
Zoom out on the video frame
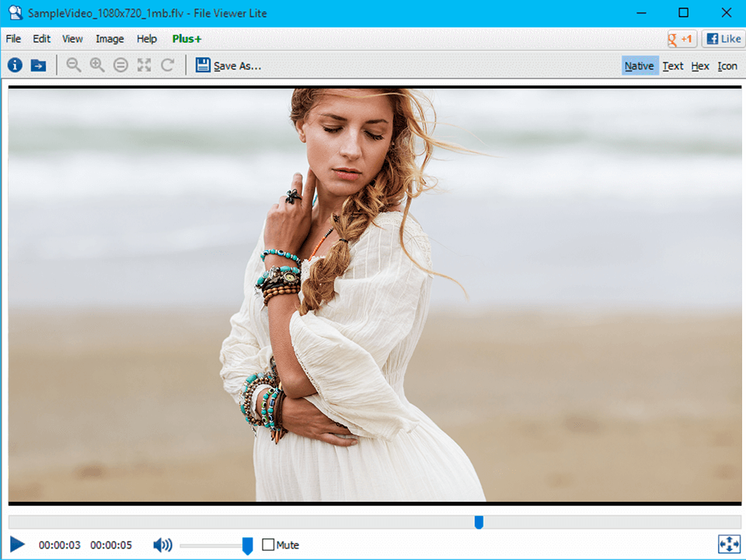(x=73, y=65)
